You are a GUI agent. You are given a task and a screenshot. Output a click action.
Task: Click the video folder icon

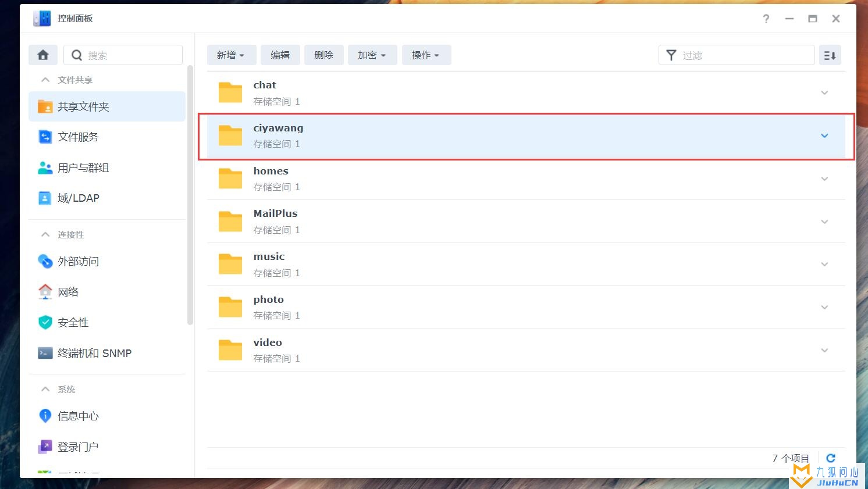pyautogui.click(x=230, y=350)
